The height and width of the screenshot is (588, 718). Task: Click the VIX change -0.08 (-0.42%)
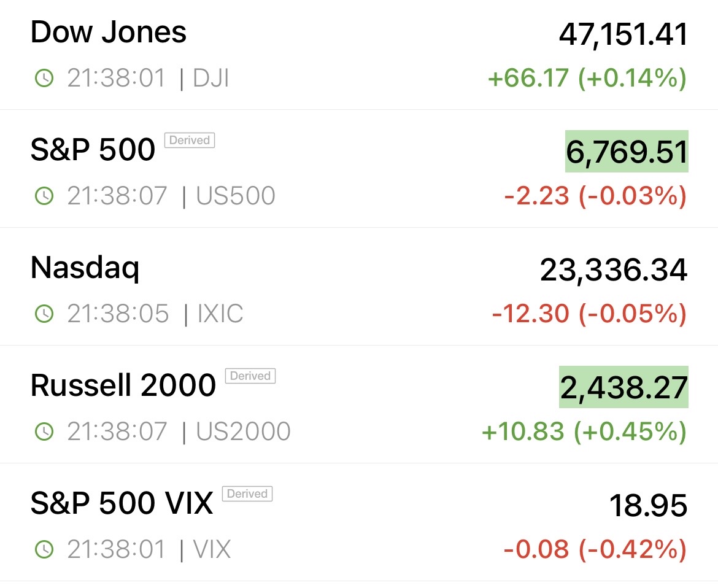coord(595,550)
